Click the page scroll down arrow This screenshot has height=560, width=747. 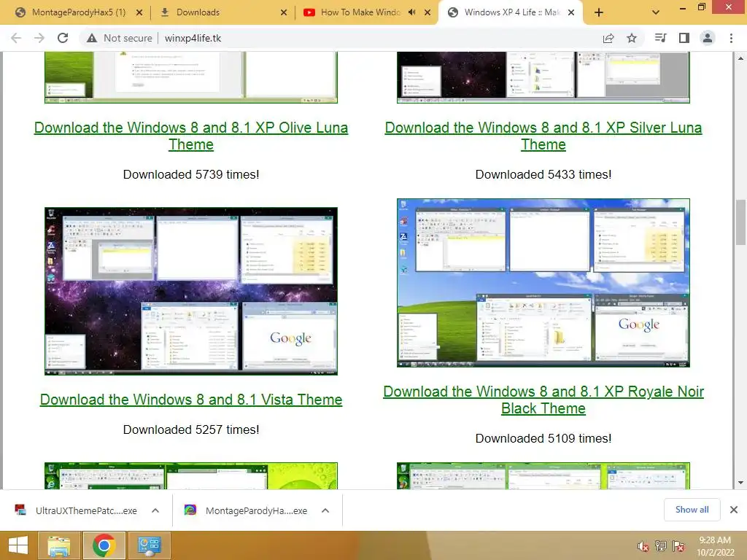[x=740, y=483]
